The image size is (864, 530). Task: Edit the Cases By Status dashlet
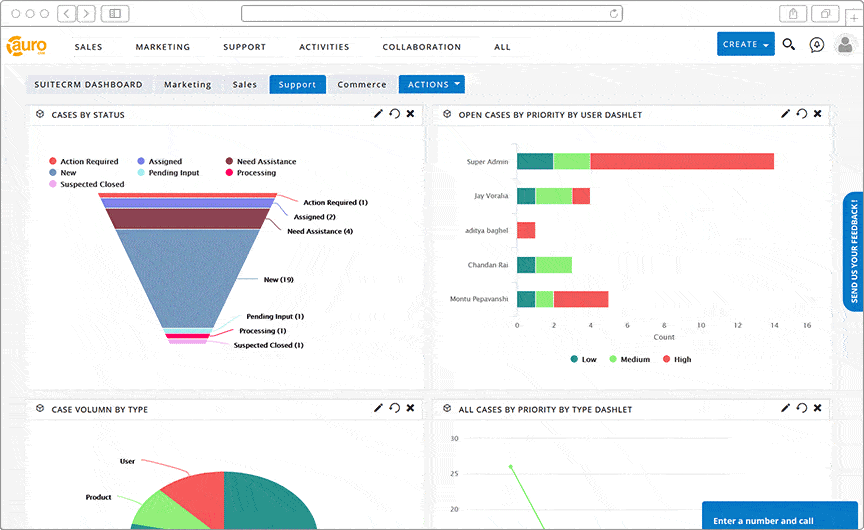(x=378, y=113)
